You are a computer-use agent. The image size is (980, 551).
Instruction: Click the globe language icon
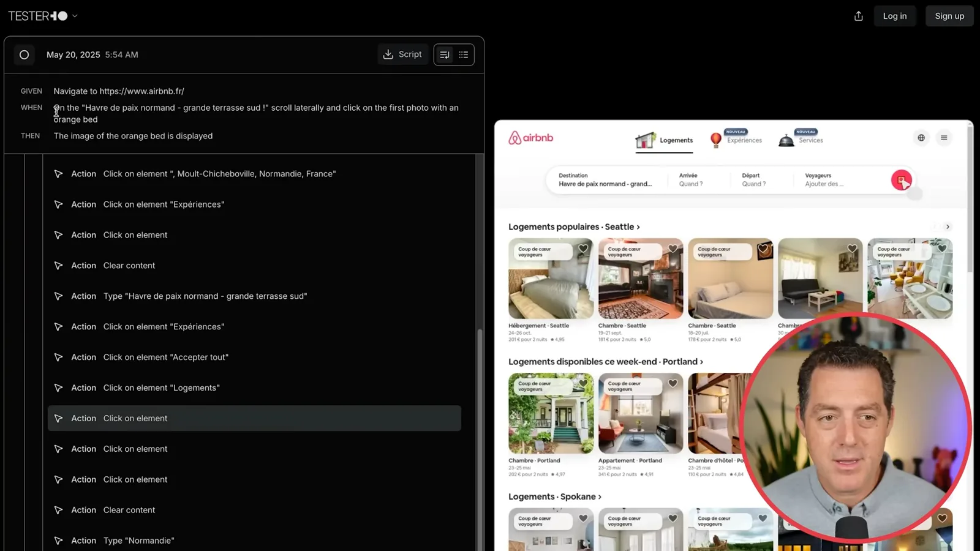921,138
